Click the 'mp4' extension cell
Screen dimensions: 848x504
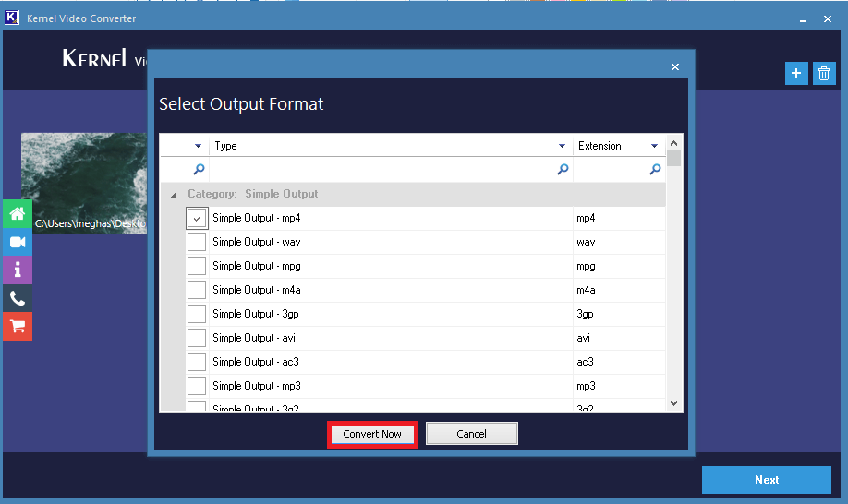click(x=619, y=218)
